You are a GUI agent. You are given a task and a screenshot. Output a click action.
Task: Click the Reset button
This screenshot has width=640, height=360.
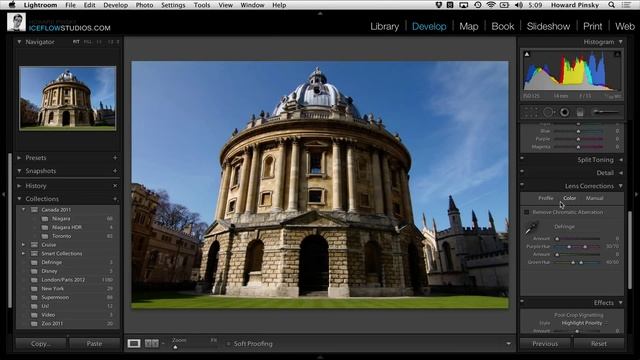tap(599, 344)
